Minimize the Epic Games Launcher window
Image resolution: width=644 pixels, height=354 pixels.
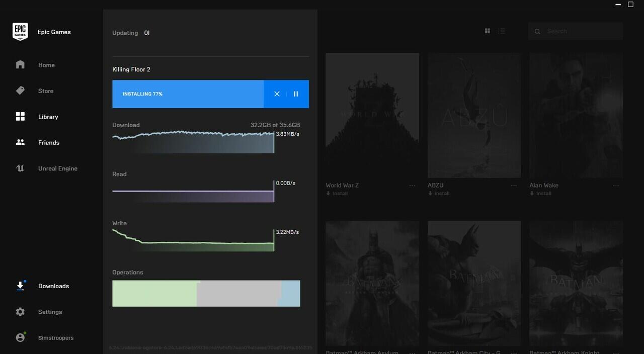point(618,5)
